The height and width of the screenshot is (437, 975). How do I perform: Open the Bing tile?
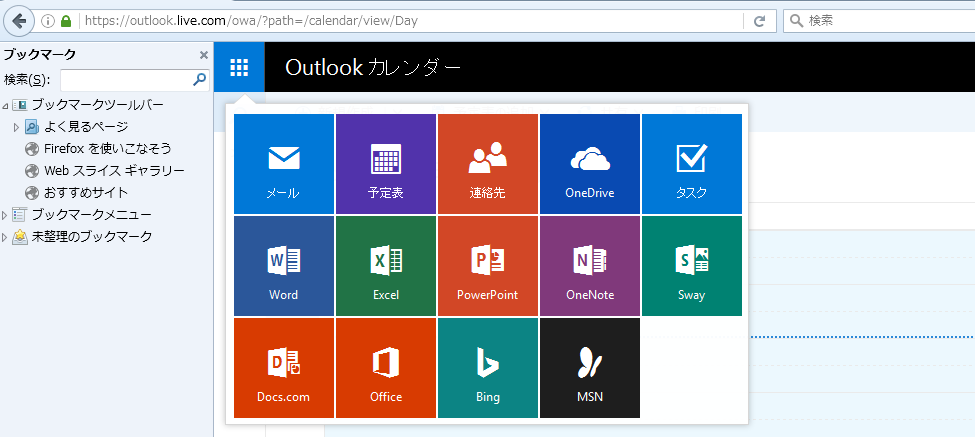pyautogui.click(x=488, y=368)
